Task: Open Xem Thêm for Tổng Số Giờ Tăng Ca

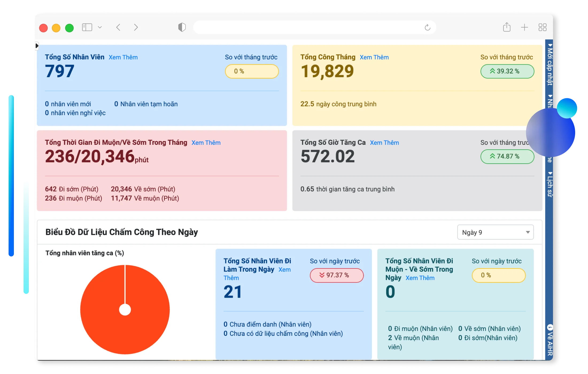Action: point(384,143)
